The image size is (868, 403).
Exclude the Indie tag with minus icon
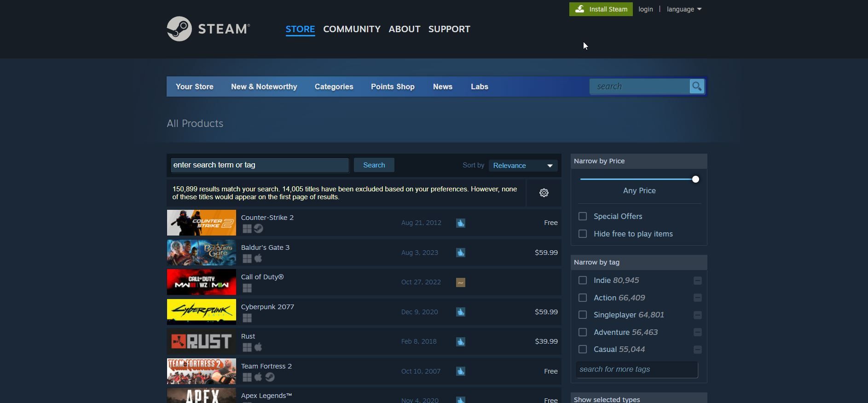(697, 281)
